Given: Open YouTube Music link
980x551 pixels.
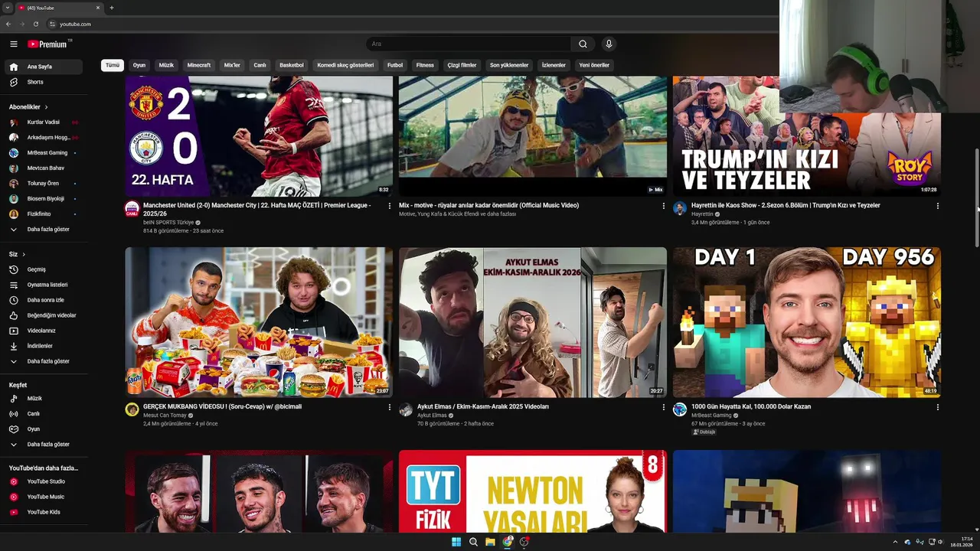Looking at the screenshot, I should point(44,497).
